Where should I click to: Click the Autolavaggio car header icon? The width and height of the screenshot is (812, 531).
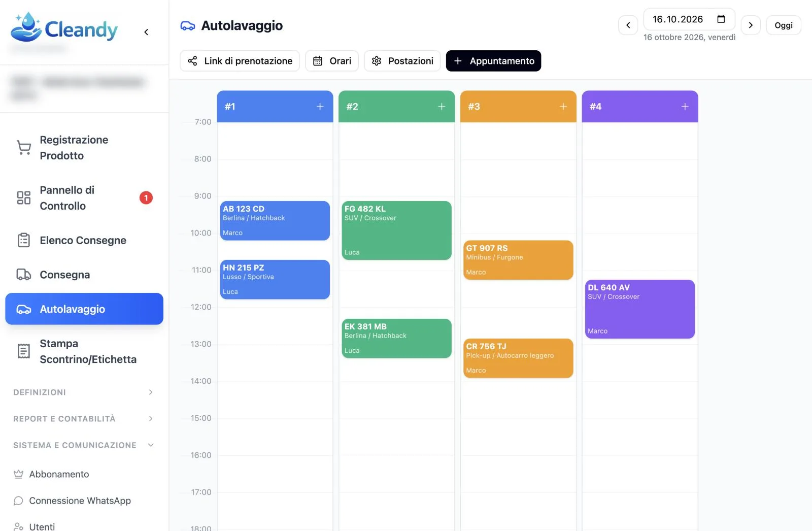[188, 25]
